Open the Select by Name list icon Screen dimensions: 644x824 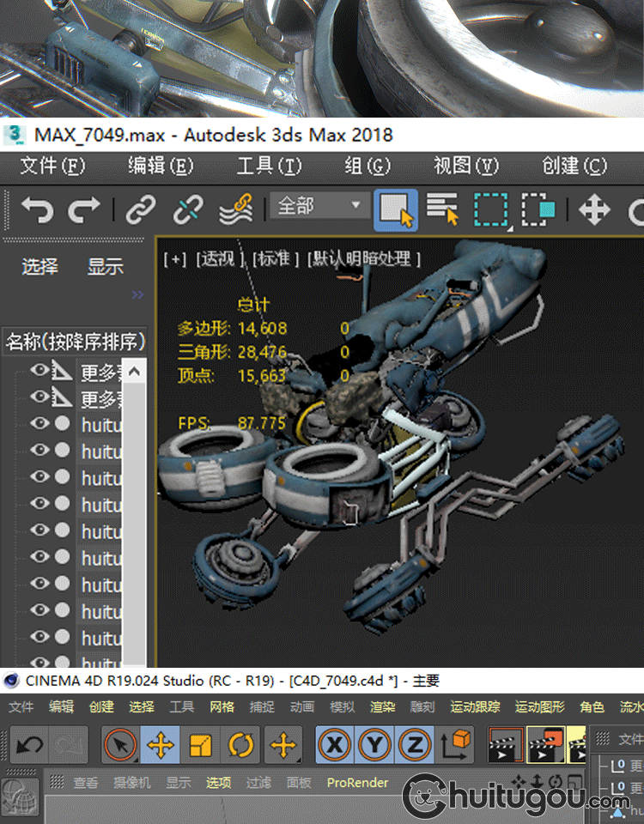pos(443,209)
